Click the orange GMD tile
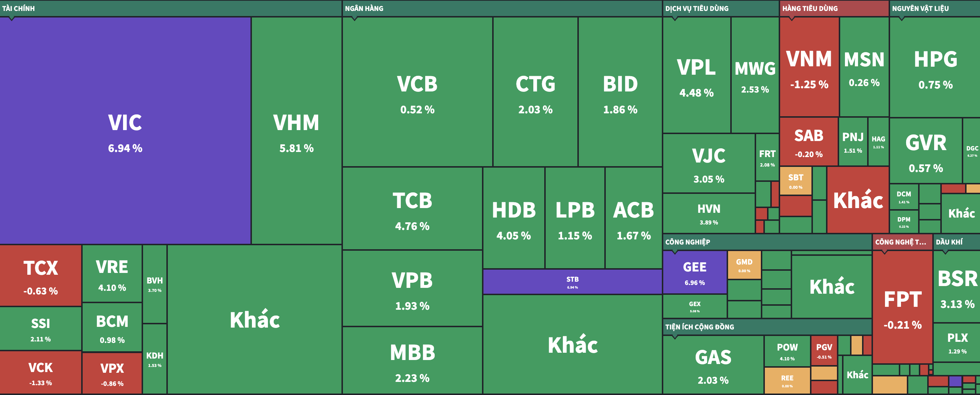 744,265
